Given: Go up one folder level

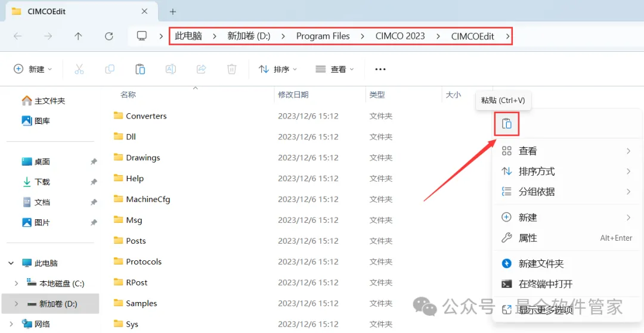Looking at the screenshot, I should [78, 36].
